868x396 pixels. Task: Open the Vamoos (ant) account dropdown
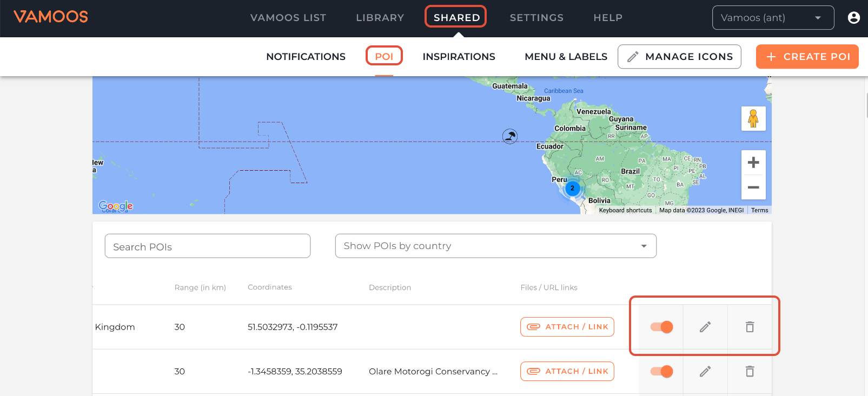772,18
